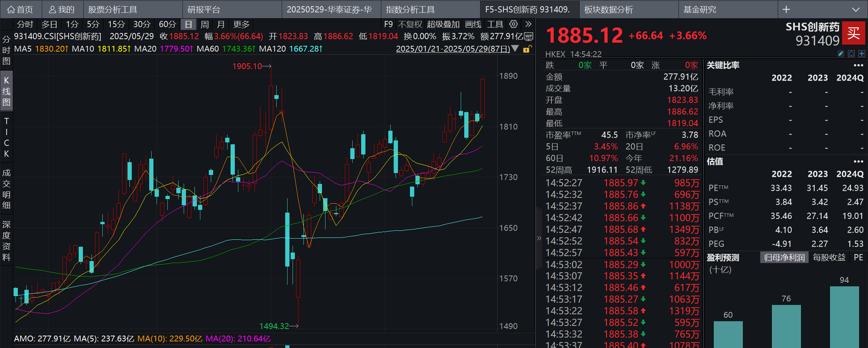This screenshot has width=868, height=348.
Task: Click the double-arrow expand toolbar icon
Action: tap(528, 24)
